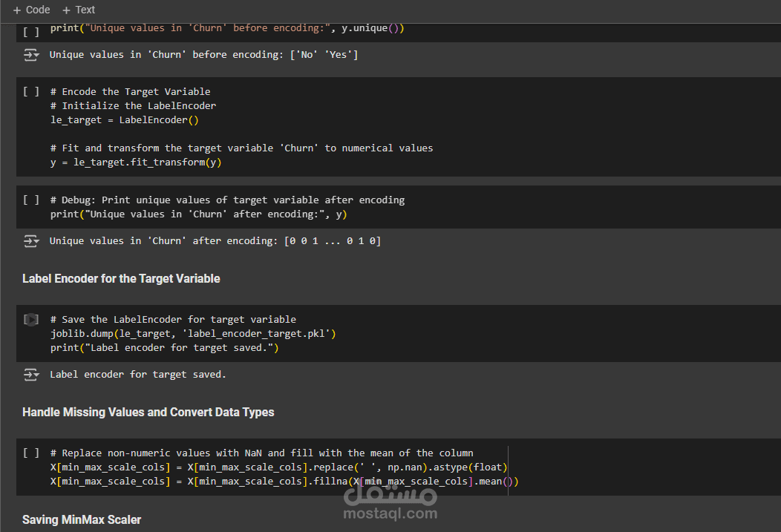
Task: Run the LabelEncoder fit_transform cell
Action: (31, 91)
